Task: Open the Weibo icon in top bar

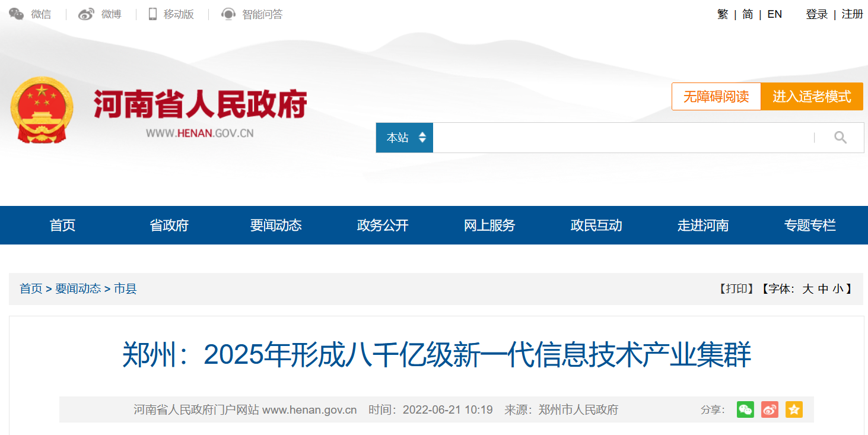Action: tap(87, 14)
